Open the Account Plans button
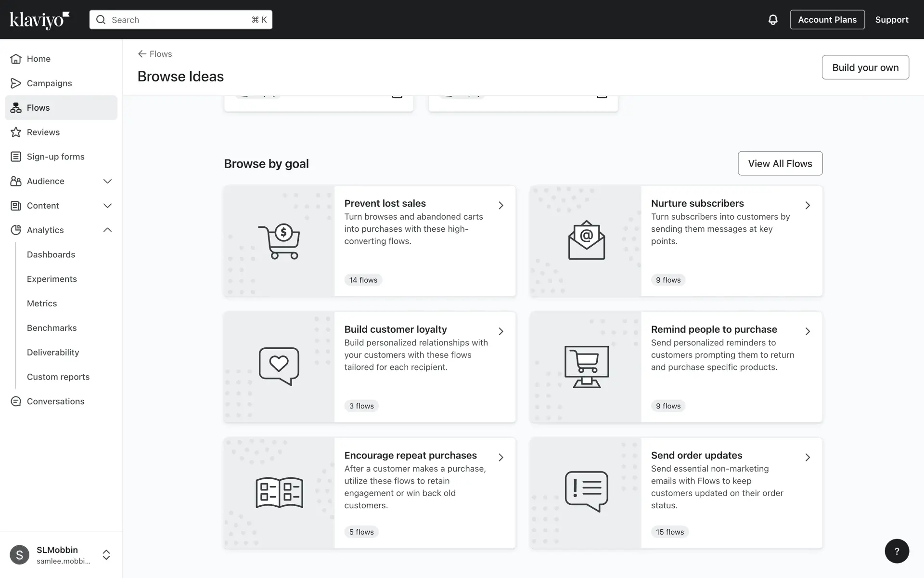Image resolution: width=924 pixels, height=578 pixels. (x=827, y=20)
